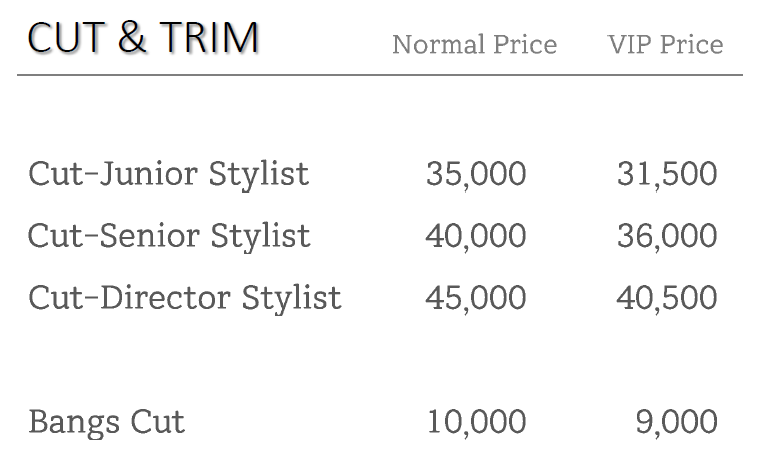Click the 'Cut-Junior' text

point(113,174)
